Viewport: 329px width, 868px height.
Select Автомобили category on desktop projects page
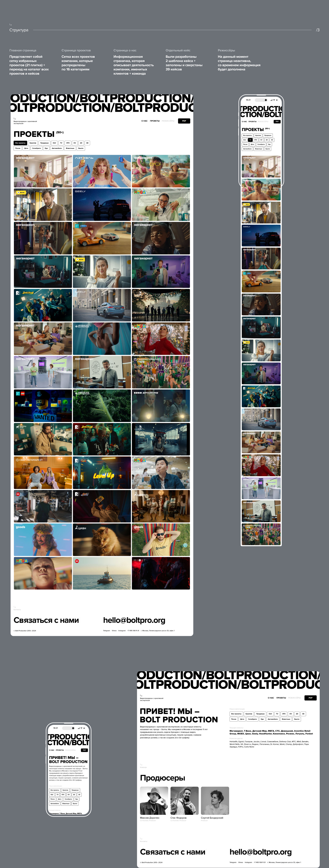pos(57,148)
